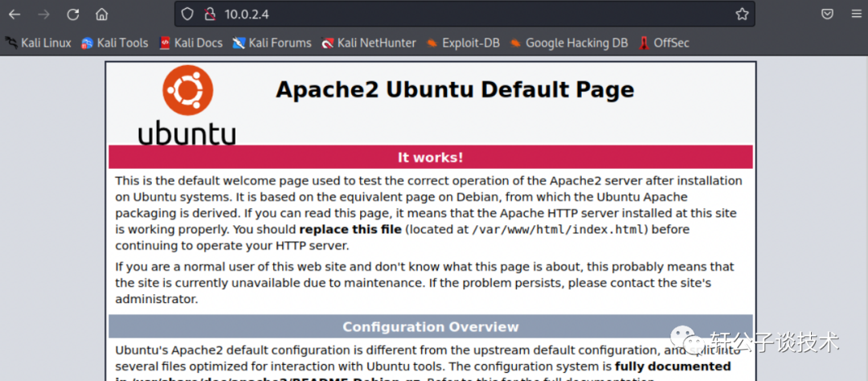The width and height of the screenshot is (868, 381).
Task: Open the Google Hacking DB bookmark
Action: (x=568, y=43)
